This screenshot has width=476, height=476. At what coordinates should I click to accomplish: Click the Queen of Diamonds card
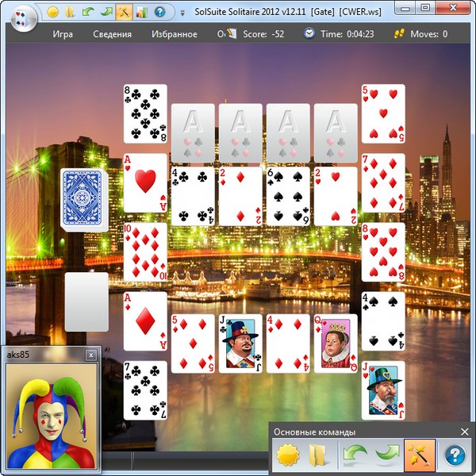click(336, 343)
